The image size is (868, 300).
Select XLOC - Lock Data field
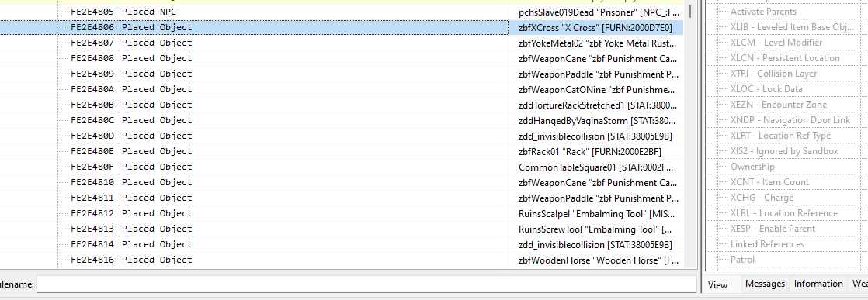coord(766,89)
